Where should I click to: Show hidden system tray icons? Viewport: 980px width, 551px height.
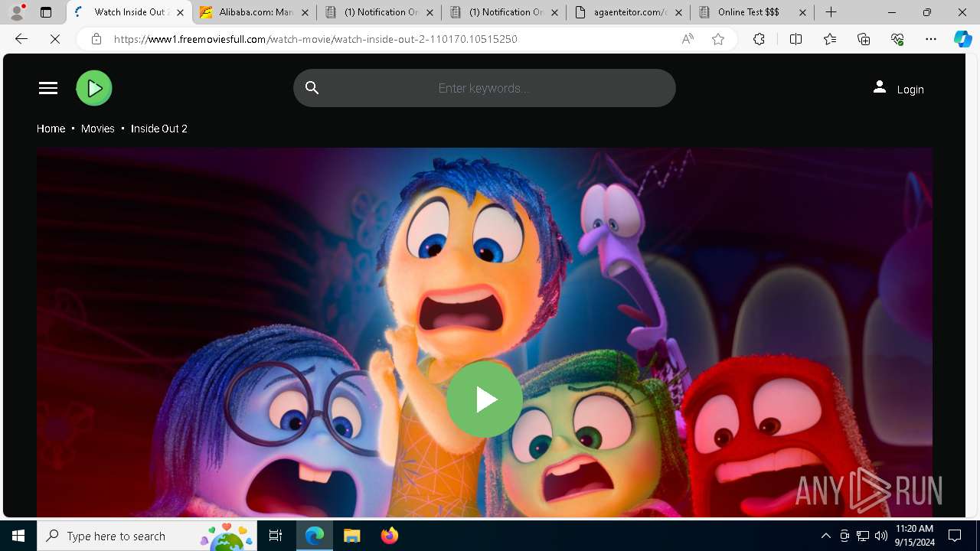pos(825,536)
